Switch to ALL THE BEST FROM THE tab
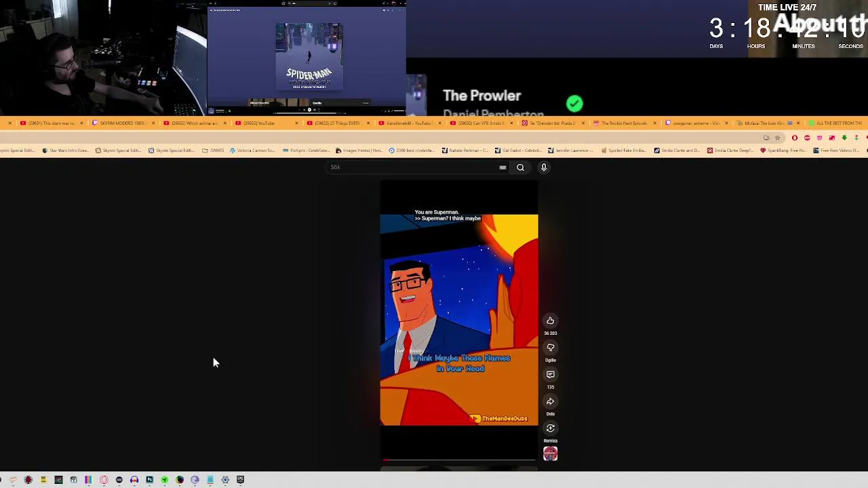 (x=837, y=123)
